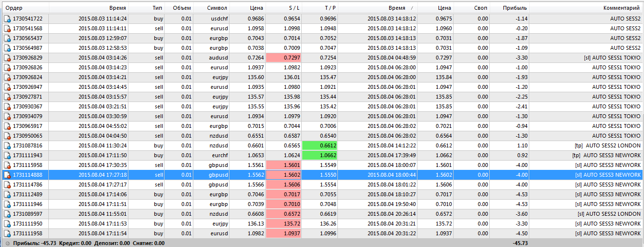Image resolution: width=644 pixels, height=247 pixels.
Task: Select the order icon for 1730934079
Action: [7, 116]
